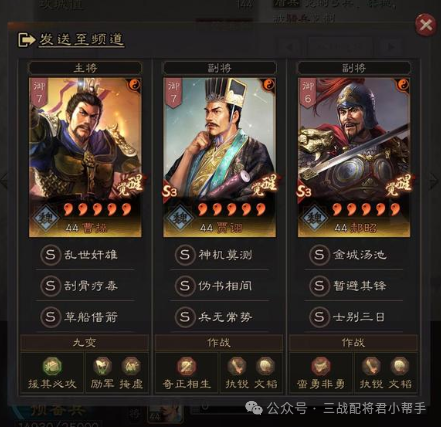This screenshot has width=441, height=427.
Task: Click the send-to-channel arrow icon
Action: pos(27,40)
